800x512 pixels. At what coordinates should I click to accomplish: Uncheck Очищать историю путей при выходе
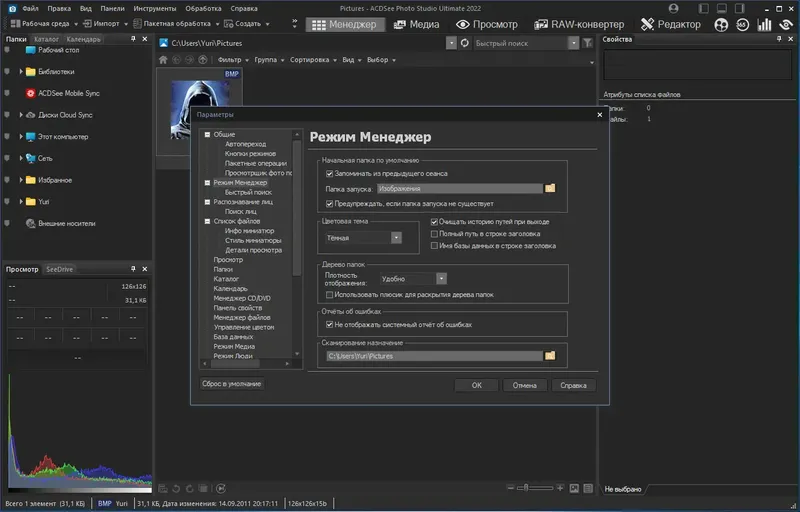[434, 222]
